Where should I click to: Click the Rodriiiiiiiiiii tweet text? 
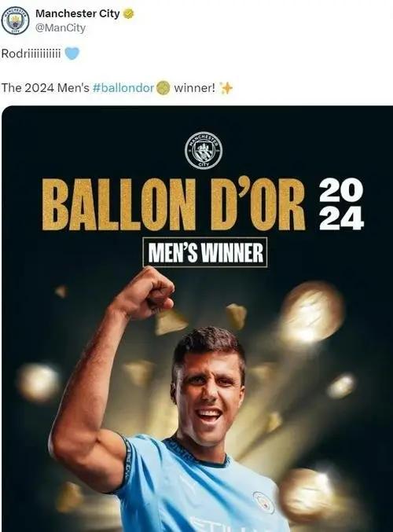[x=31, y=53]
